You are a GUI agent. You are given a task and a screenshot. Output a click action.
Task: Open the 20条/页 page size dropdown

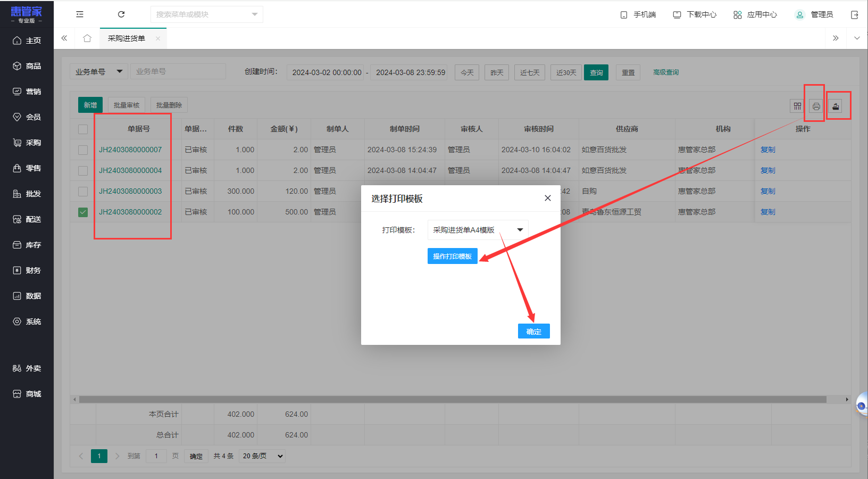(262, 456)
